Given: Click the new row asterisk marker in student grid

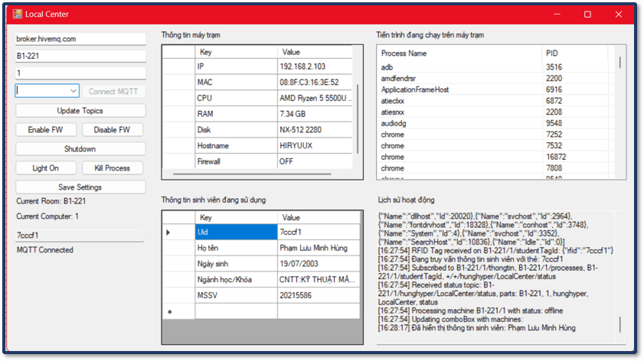Looking at the screenshot, I should click(x=170, y=312).
